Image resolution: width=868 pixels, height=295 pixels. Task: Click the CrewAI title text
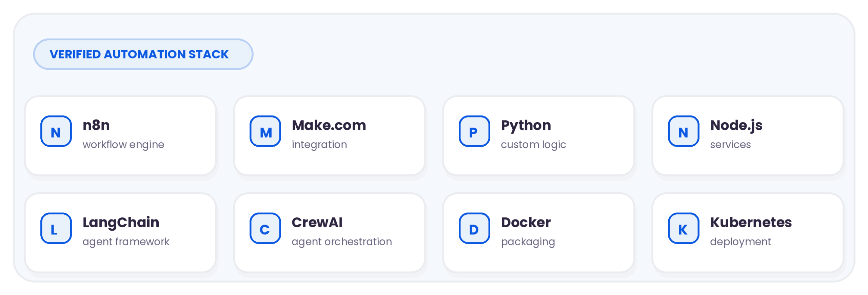(317, 223)
